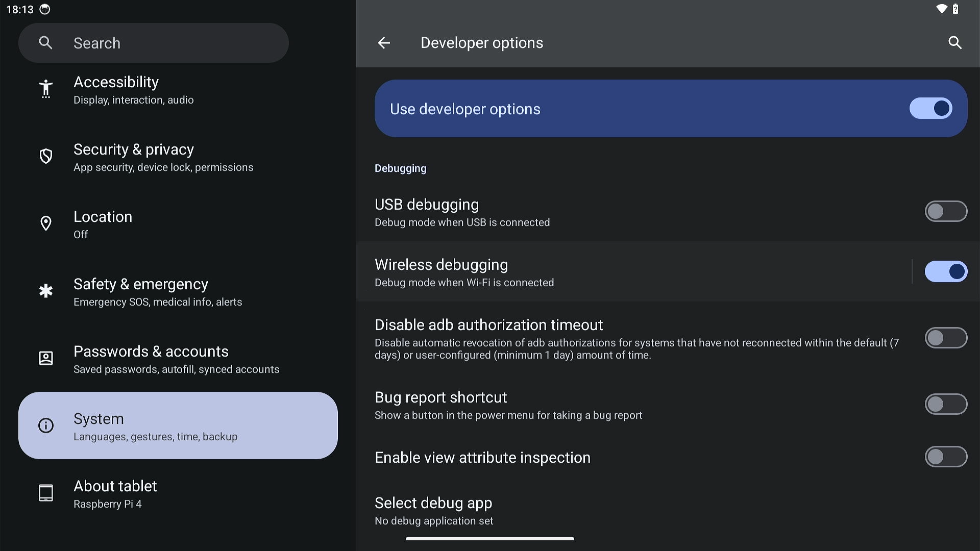Disable the Wireless debugging switch

click(x=946, y=271)
